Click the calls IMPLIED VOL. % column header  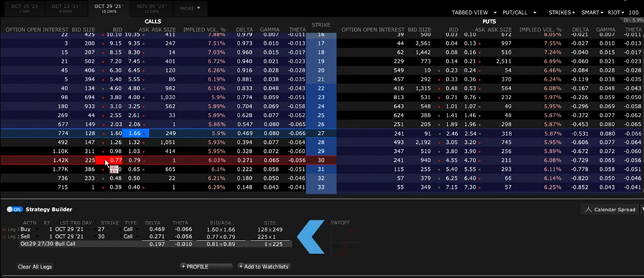tap(205, 30)
